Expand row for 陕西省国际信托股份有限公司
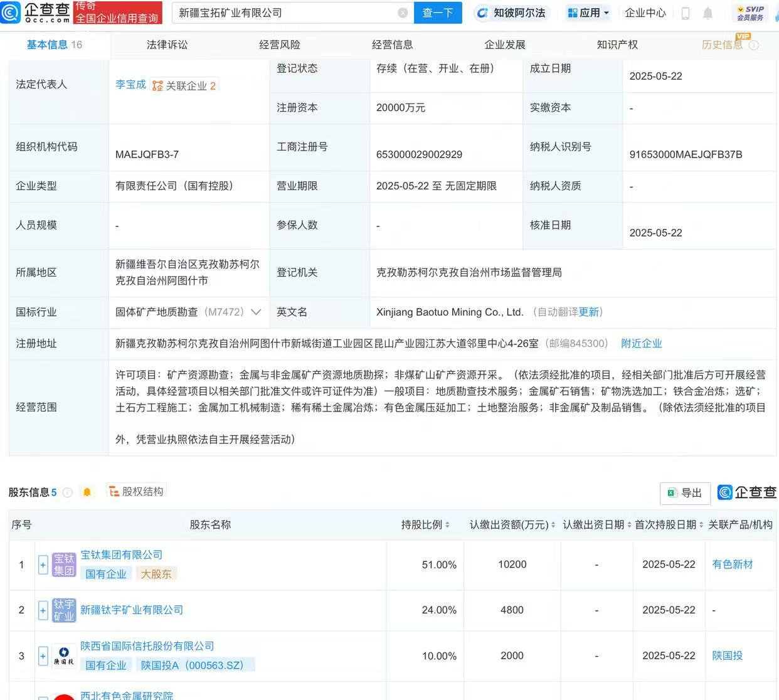Screen dimensions: 779x700 (x=43, y=656)
